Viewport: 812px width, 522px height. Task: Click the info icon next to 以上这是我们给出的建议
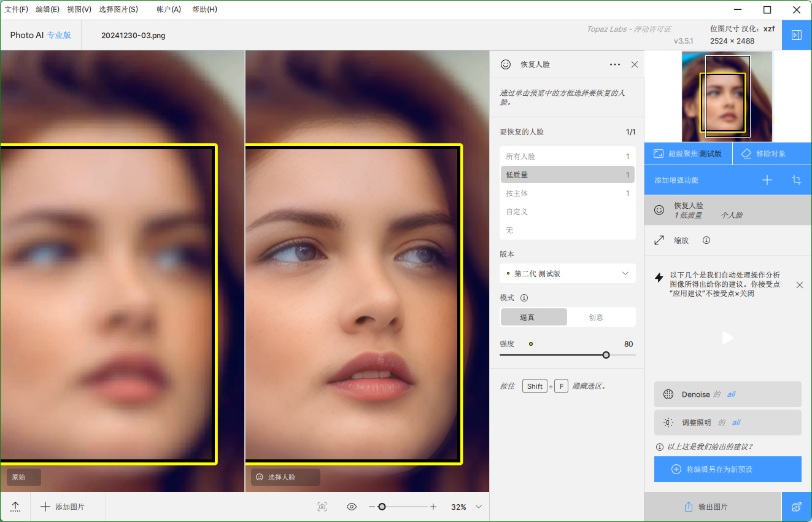click(660, 447)
